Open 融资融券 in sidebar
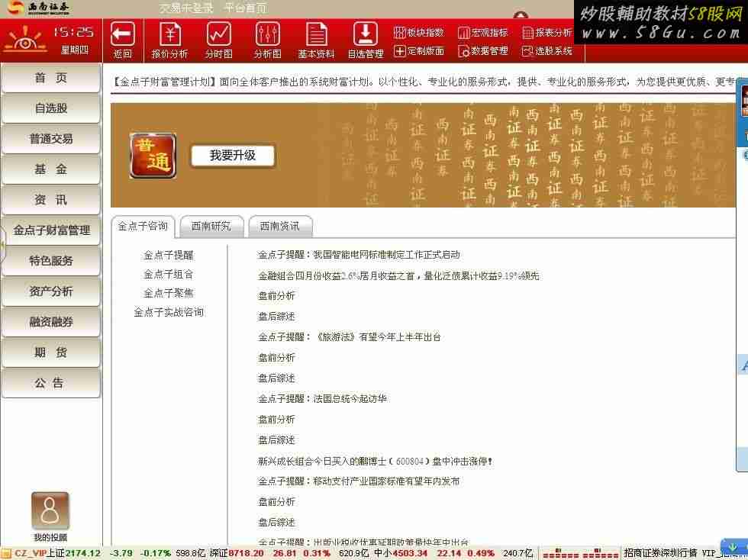 click(51, 323)
